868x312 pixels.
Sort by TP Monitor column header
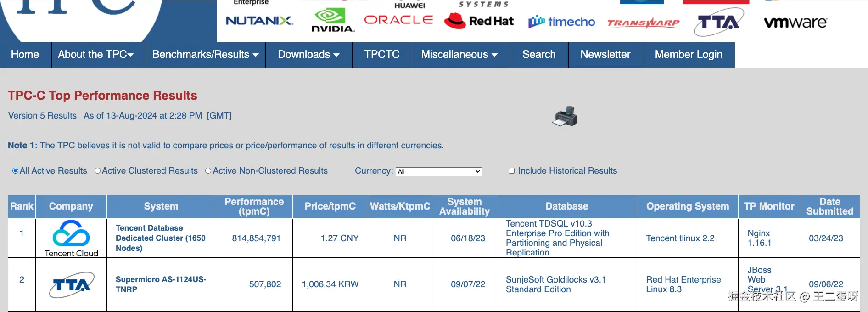tap(769, 207)
